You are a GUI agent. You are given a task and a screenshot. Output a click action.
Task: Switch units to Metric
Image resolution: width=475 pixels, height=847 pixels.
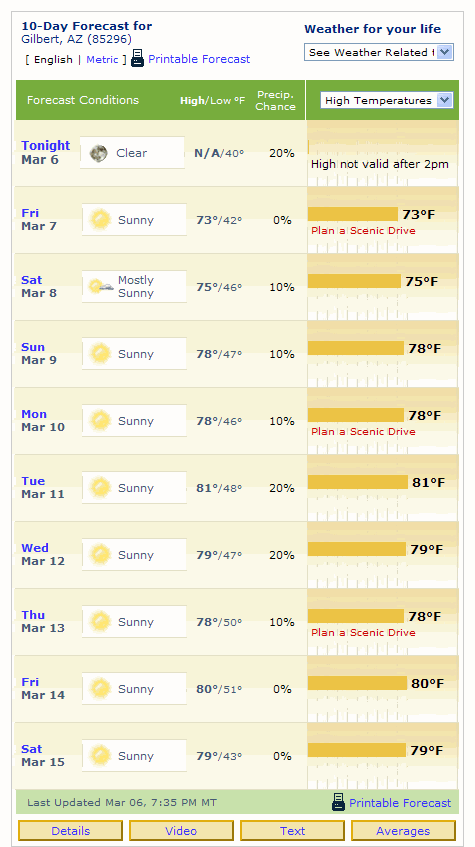[102, 59]
